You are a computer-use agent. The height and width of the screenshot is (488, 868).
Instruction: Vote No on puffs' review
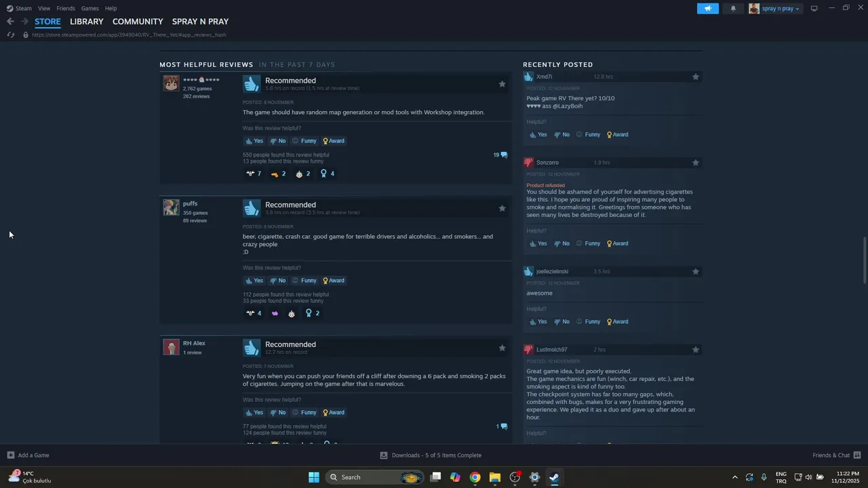[x=277, y=281]
